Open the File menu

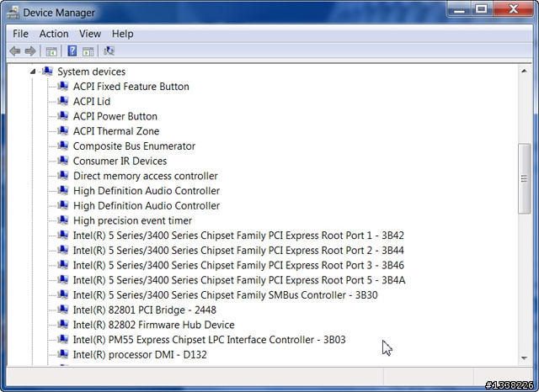pos(20,34)
